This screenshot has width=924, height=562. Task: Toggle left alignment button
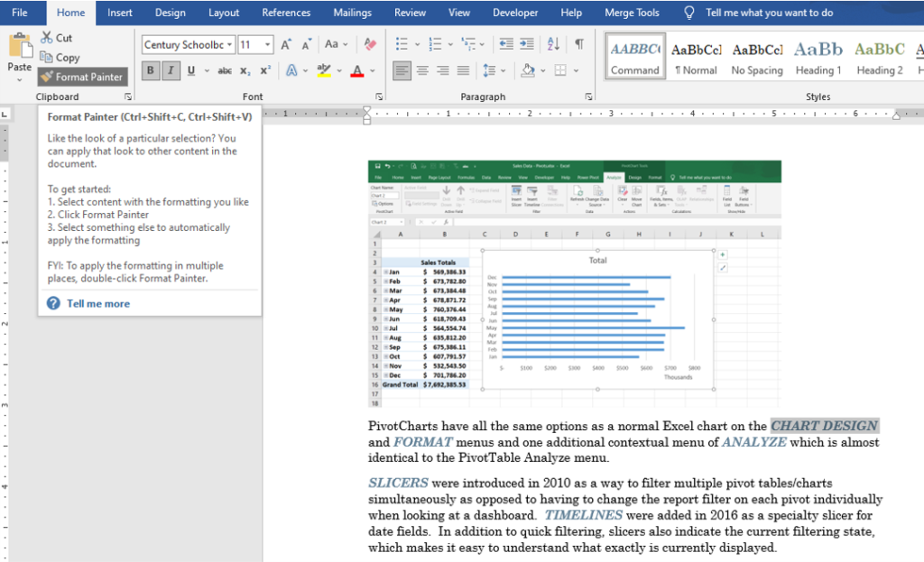[402, 70]
